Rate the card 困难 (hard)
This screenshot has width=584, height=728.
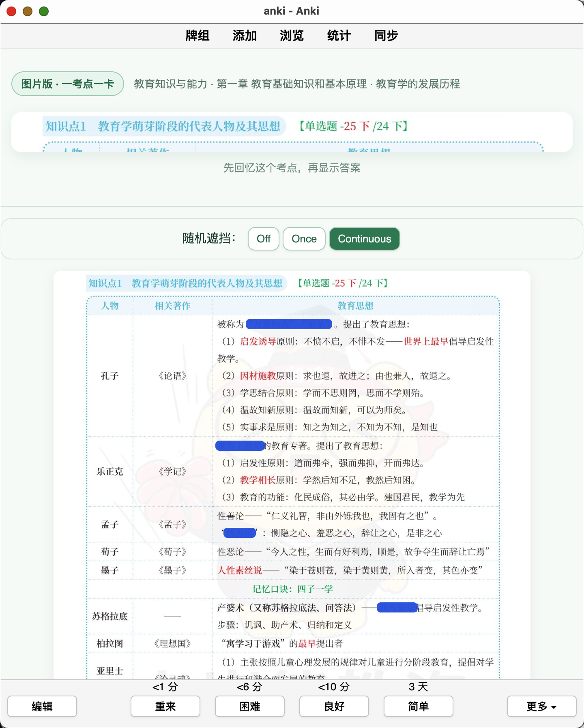point(250,706)
